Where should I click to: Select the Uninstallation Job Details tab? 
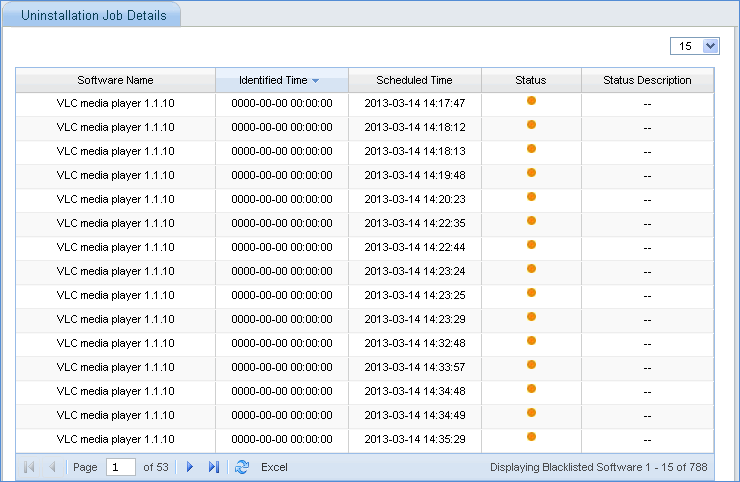93,15
